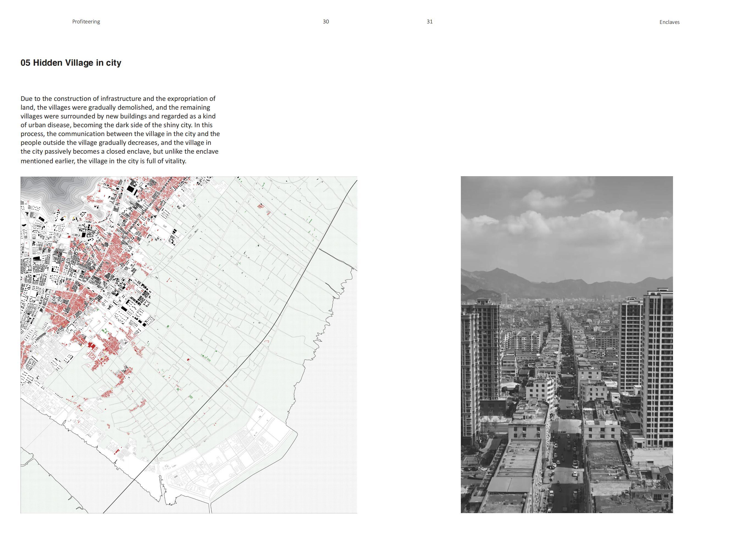The height and width of the screenshot is (534, 756).
Task: Click page number 30
Action: (x=326, y=22)
